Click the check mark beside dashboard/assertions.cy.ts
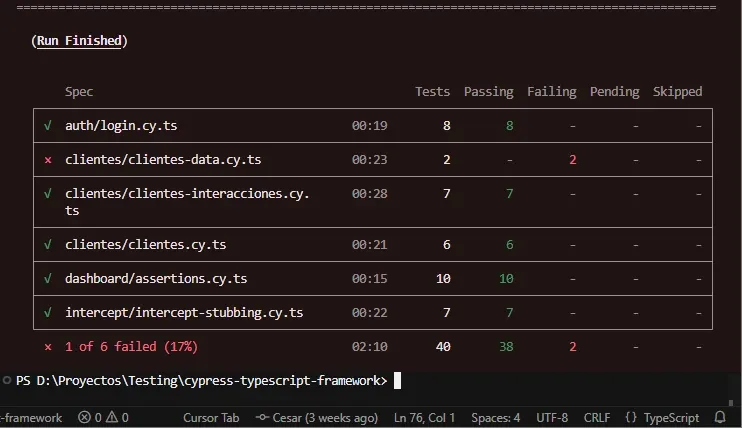 48,278
